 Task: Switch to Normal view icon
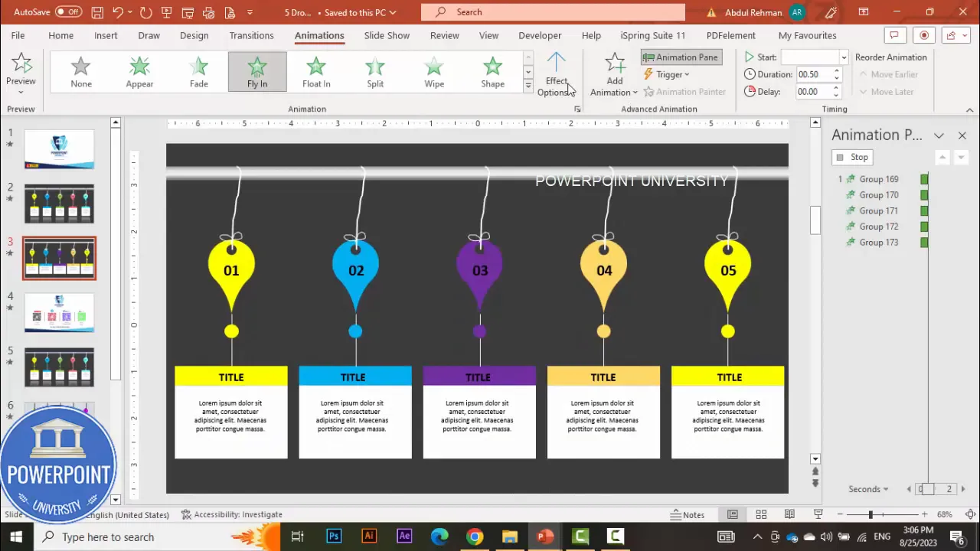pyautogui.click(x=733, y=514)
